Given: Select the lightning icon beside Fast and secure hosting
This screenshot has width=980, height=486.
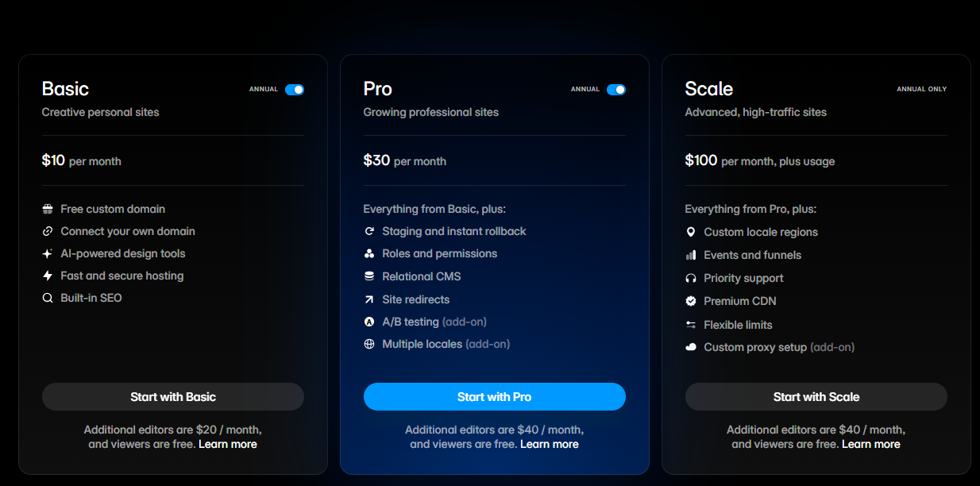Looking at the screenshot, I should tap(48, 276).
